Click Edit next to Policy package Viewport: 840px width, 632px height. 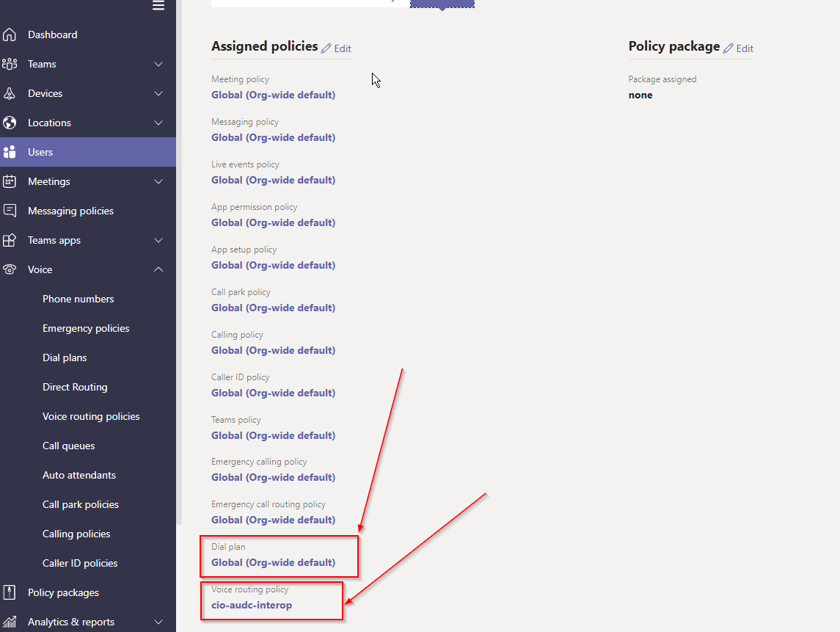pyautogui.click(x=745, y=48)
